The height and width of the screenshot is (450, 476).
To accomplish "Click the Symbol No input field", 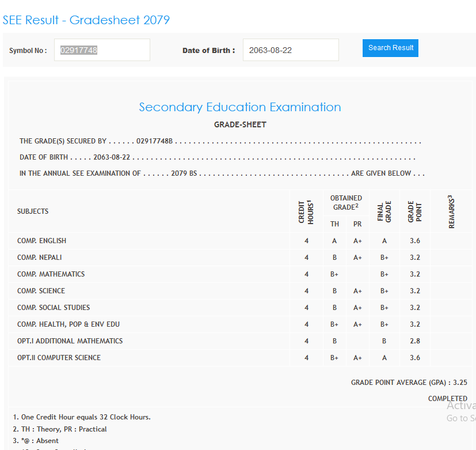I will pos(102,50).
